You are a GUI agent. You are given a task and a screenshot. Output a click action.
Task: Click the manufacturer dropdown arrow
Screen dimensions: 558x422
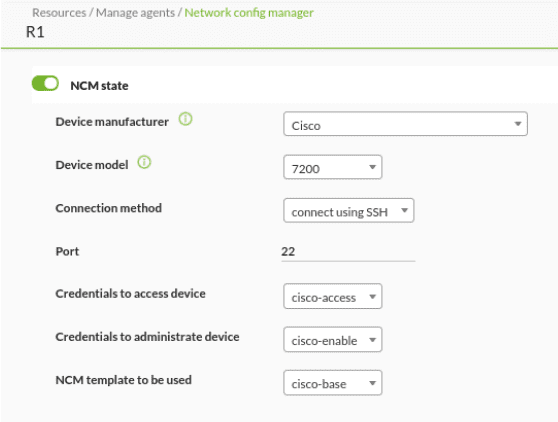[518, 124]
